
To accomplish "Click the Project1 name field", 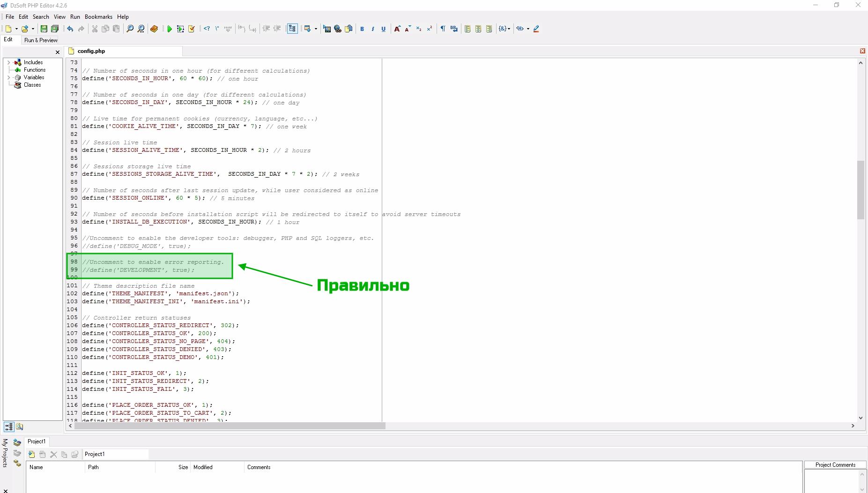I will tap(116, 454).
